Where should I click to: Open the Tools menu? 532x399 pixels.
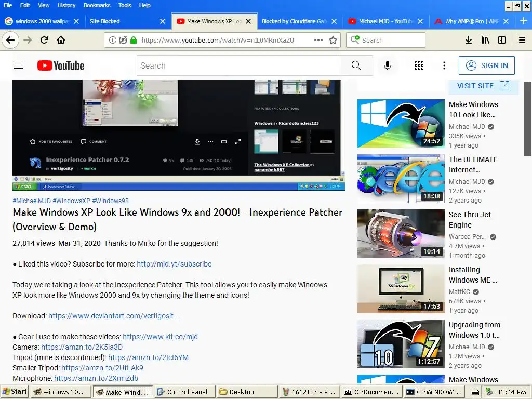click(125, 5)
